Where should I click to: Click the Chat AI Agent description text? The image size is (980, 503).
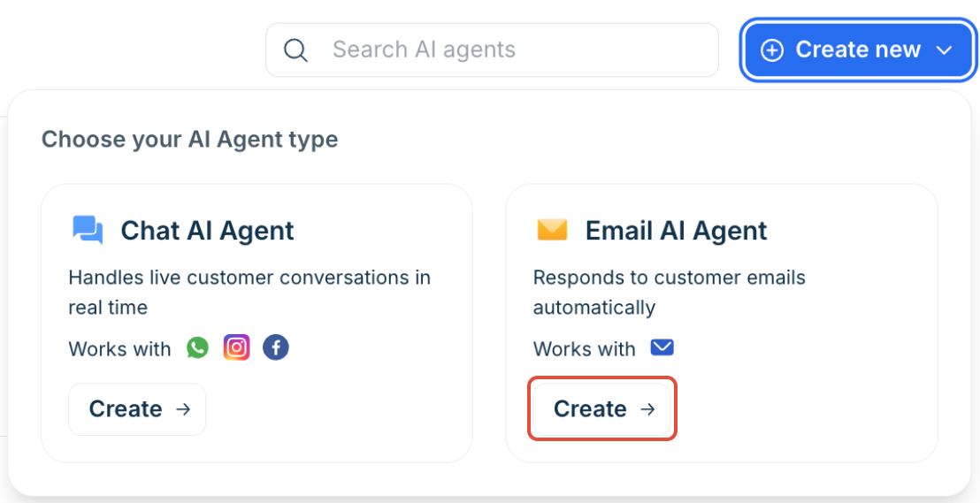tap(249, 292)
